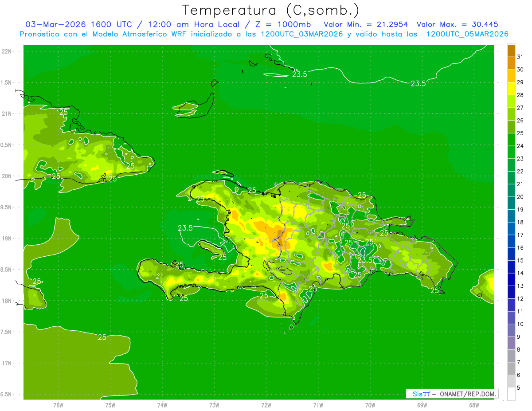532x411 pixels.
Task: Click the "71W" longitude axis label
Action: [x=318, y=405]
